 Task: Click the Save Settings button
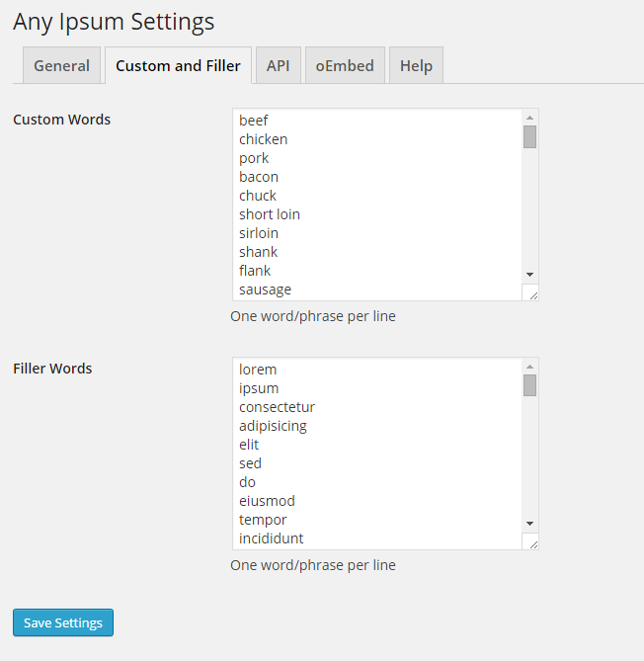tap(63, 622)
